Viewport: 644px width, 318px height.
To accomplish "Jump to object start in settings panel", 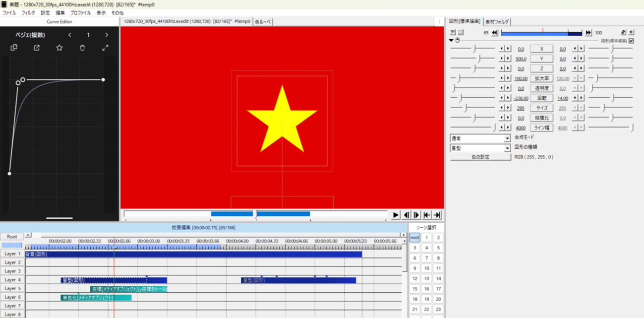I will (494, 32).
